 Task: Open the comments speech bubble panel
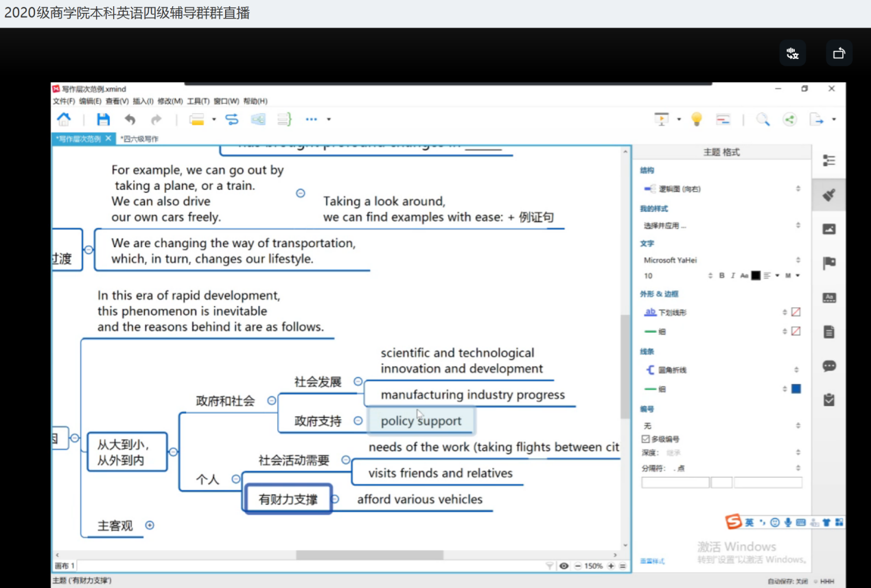click(828, 366)
